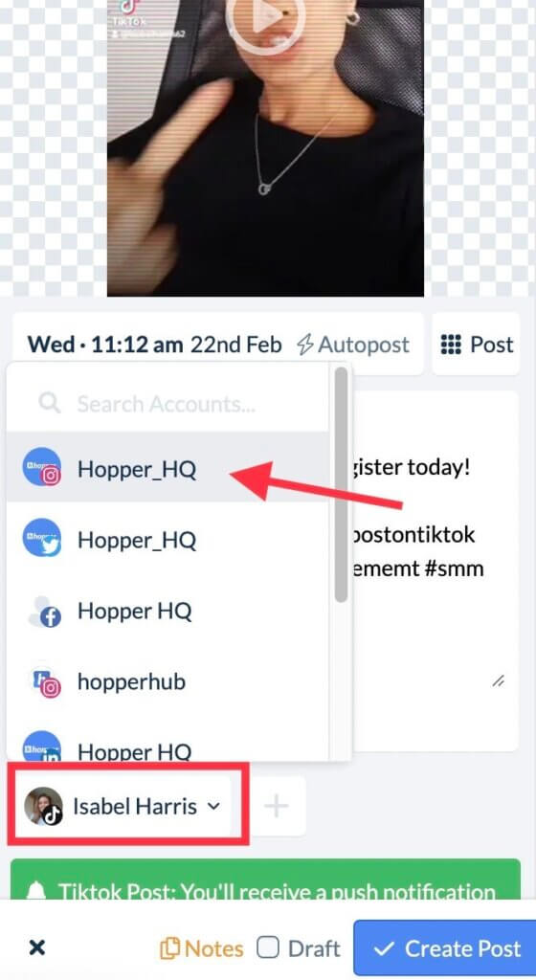
Task: Select Hopper_HQ Instagram account
Action: click(167, 467)
